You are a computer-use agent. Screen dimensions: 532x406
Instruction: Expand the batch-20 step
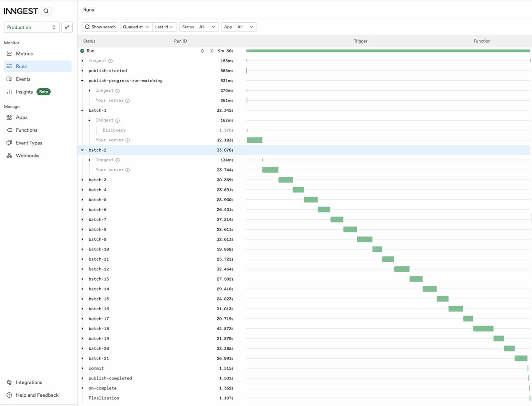(82, 349)
